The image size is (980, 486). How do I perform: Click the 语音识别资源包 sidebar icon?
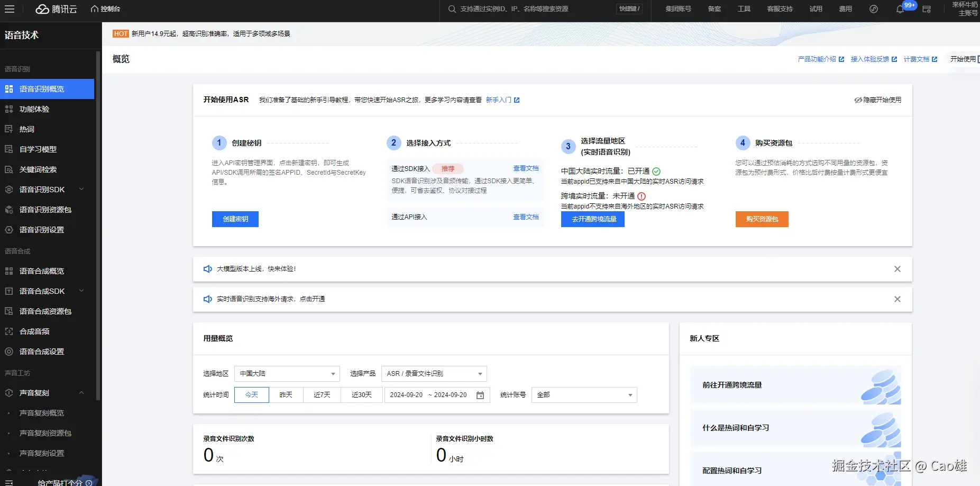click(9, 210)
